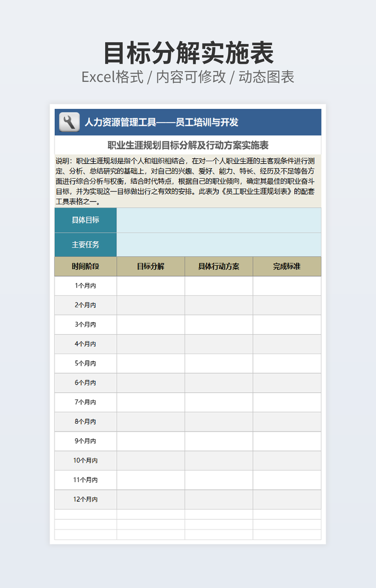Click the 6个月内 row cell

tap(86, 383)
